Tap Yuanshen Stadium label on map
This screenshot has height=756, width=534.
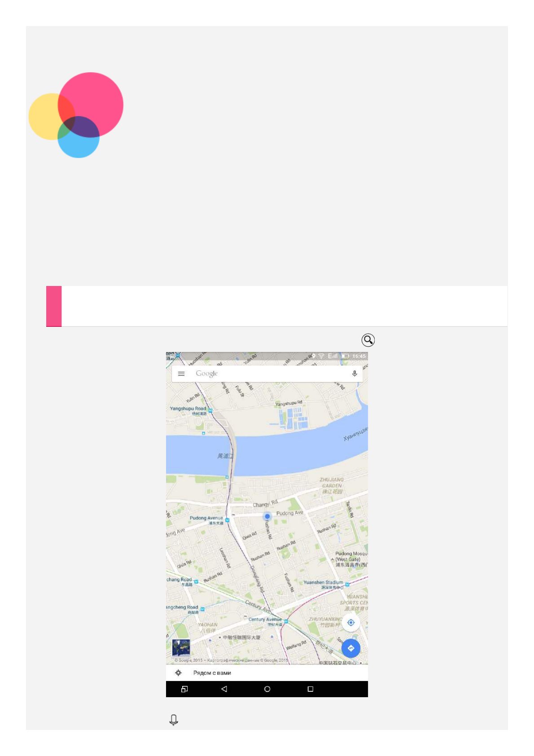(323, 582)
